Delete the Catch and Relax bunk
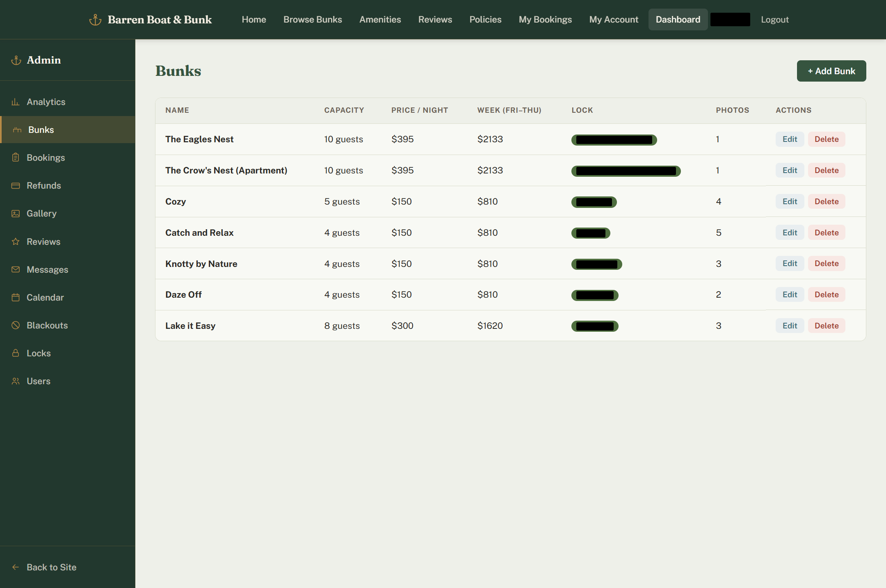The width and height of the screenshot is (886, 588). coord(827,233)
